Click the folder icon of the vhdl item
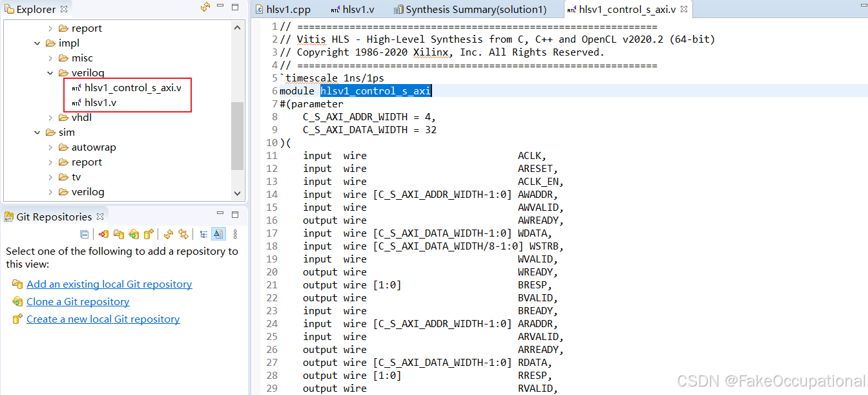The image size is (868, 395). tap(64, 118)
